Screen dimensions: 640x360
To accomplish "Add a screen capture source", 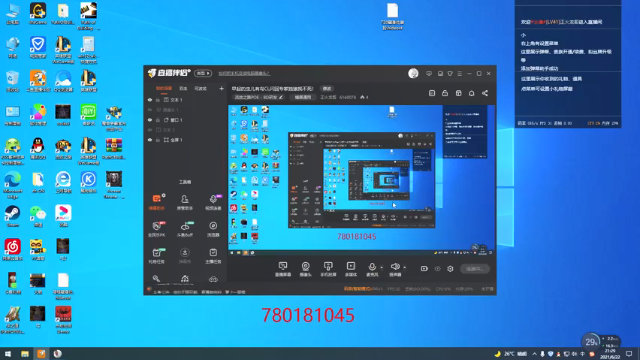I will tap(282, 269).
